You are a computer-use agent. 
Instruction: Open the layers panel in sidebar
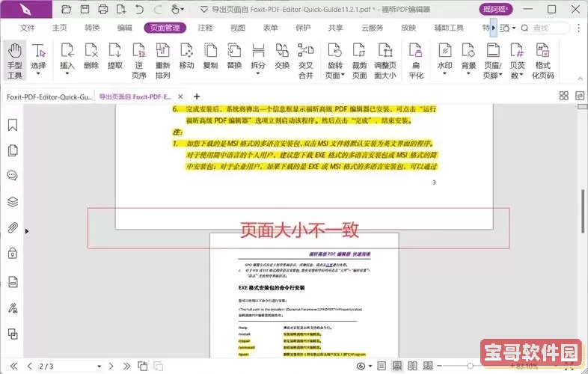tap(13, 202)
